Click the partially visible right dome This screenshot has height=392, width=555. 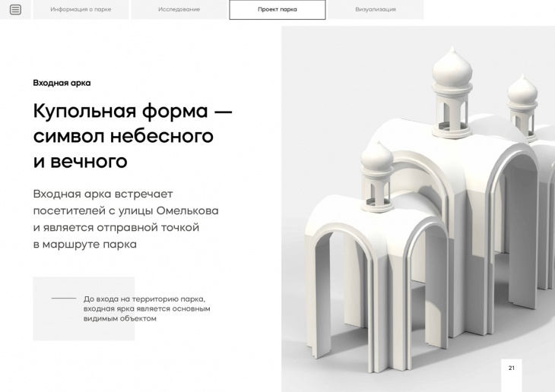tap(523, 91)
